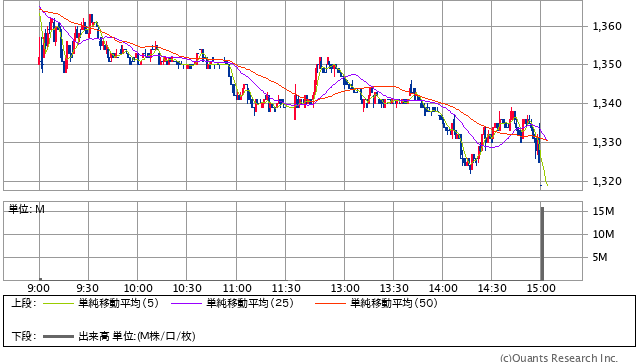
Task: Click the 5M volume axis label
Action: point(600,257)
